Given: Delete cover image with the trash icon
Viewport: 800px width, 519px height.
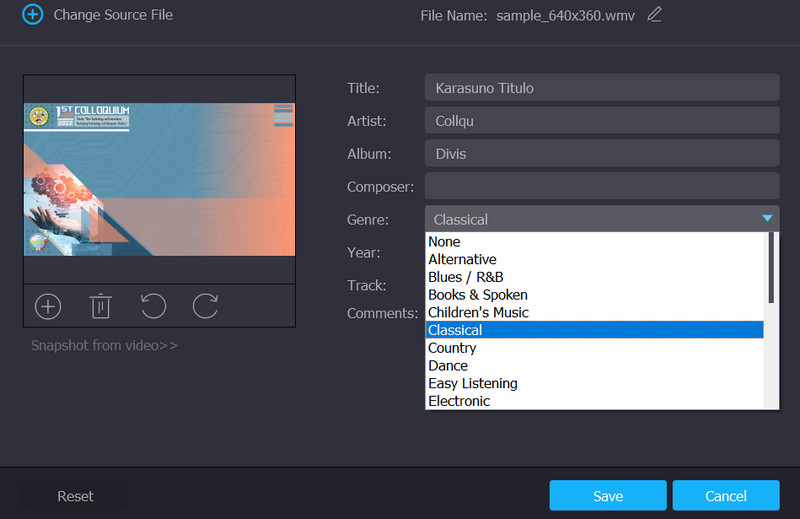Looking at the screenshot, I should click(100, 306).
